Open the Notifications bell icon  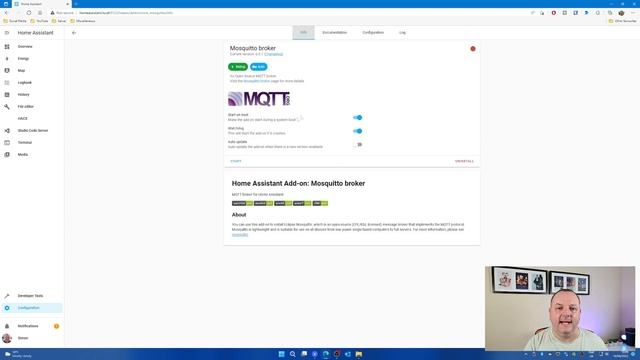point(7,326)
